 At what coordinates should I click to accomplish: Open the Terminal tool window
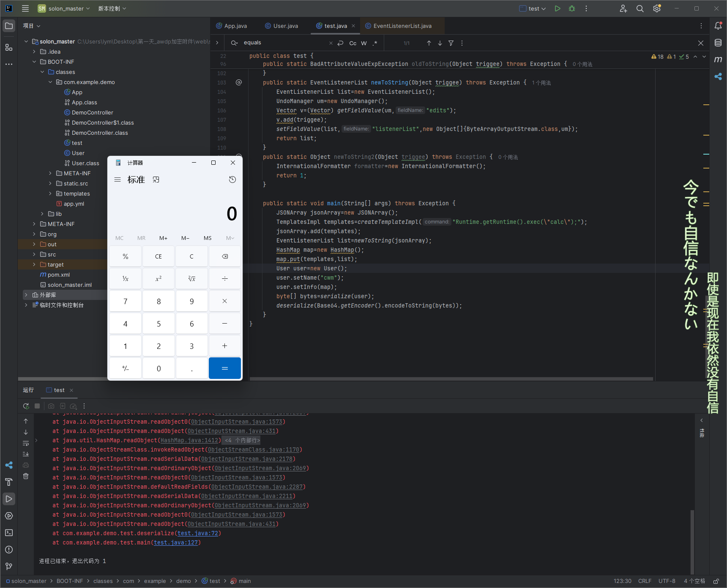(x=9, y=533)
